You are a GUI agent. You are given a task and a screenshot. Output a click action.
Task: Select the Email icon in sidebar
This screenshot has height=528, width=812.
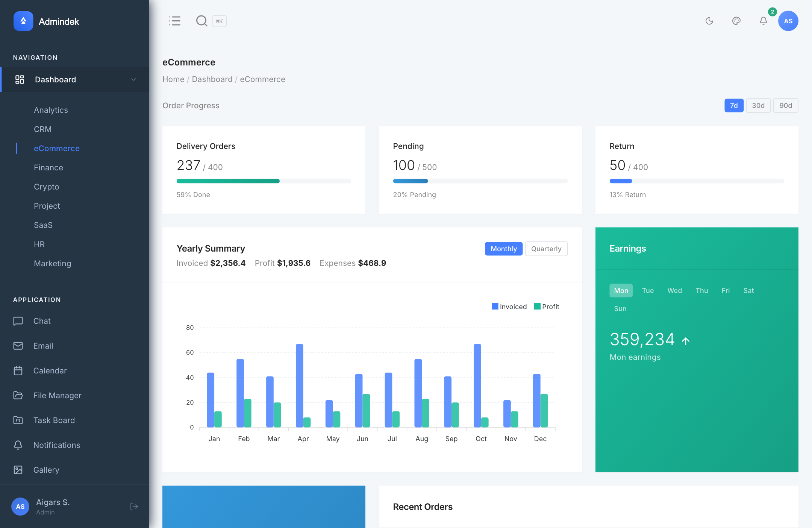(18, 346)
